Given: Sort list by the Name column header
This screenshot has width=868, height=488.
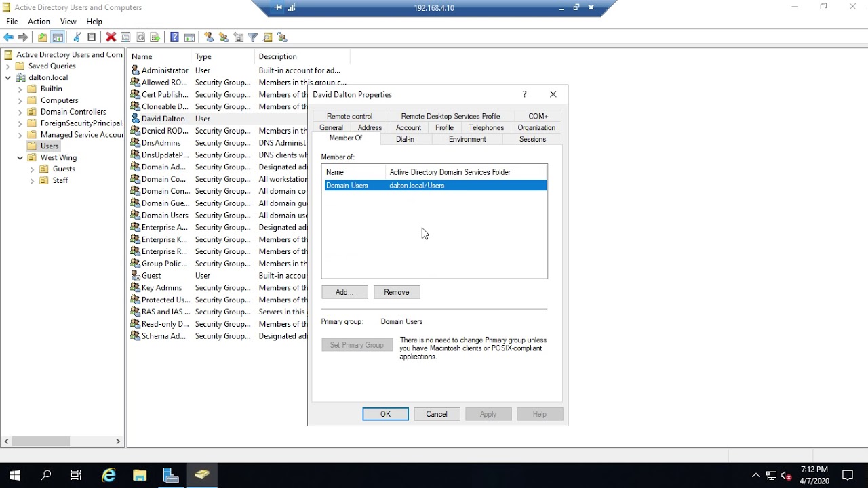Looking at the screenshot, I should click(159, 56).
